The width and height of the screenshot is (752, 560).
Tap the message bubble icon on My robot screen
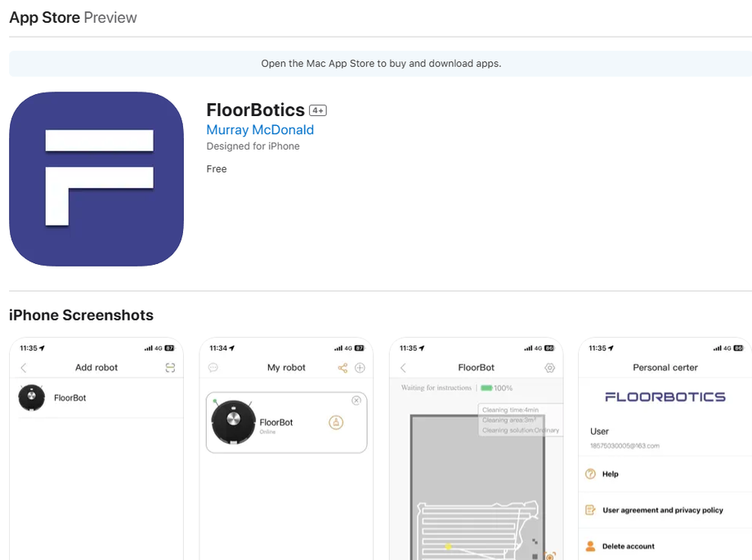[x=213, y=368]
